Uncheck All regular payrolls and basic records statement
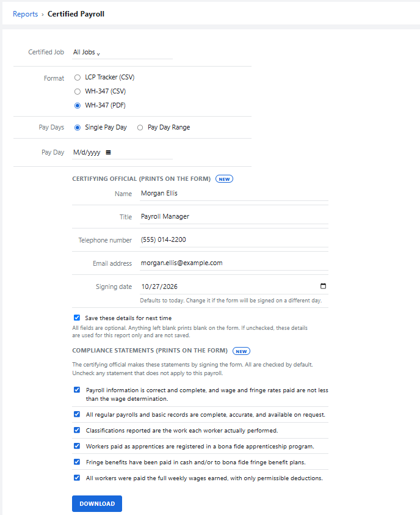Screen dimensions: 420x515 pyautogui.click(x=77, y=414)
